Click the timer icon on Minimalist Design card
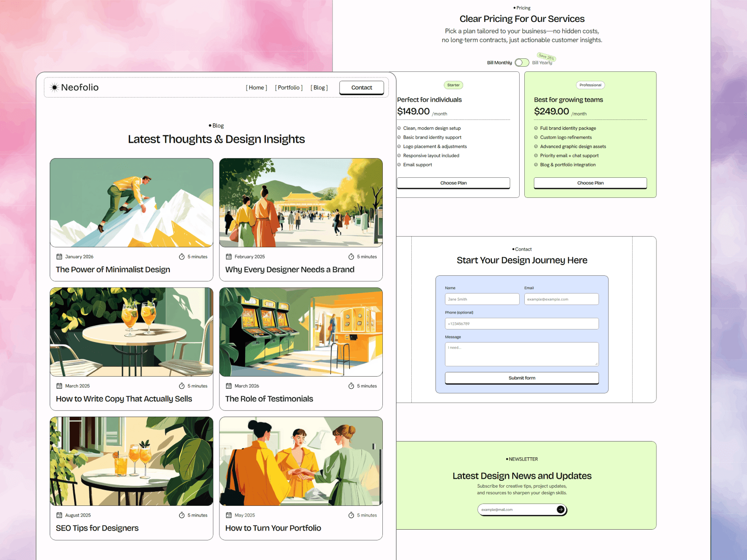This screenshot has width=747, height=560. [x=182, y=257]
